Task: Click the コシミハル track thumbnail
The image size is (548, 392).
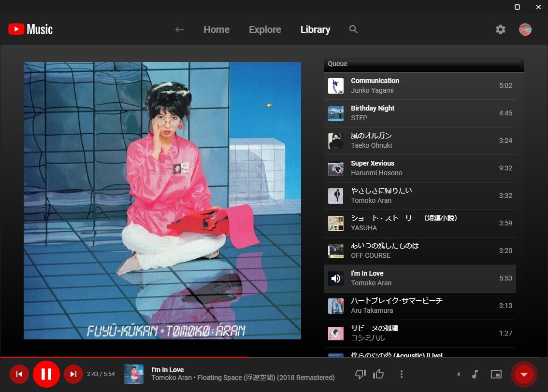Action: [x=335, y=334]
